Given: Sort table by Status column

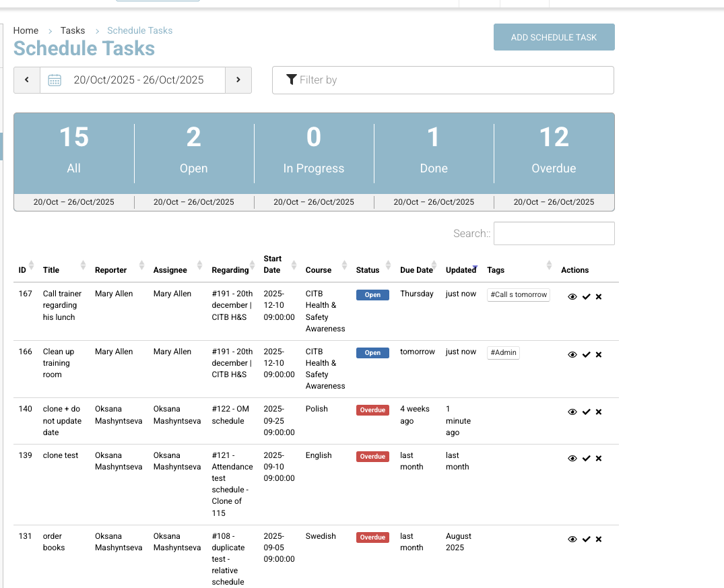Looking at the screenshot, I should (x=368, y=270).
